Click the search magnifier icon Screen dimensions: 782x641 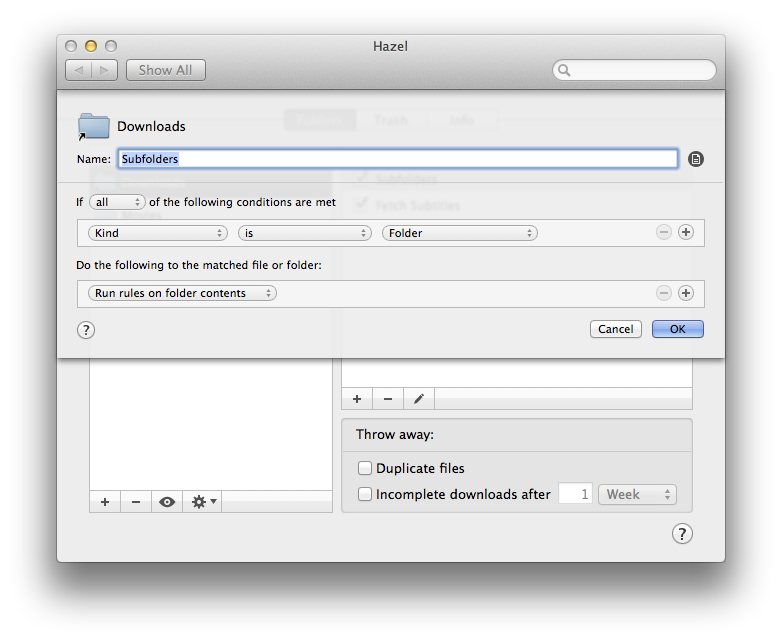[x=564, y=70]
